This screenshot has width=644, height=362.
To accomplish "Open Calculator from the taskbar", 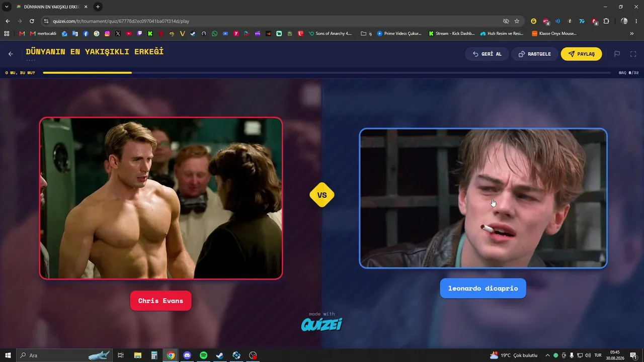I will [154, 355].
